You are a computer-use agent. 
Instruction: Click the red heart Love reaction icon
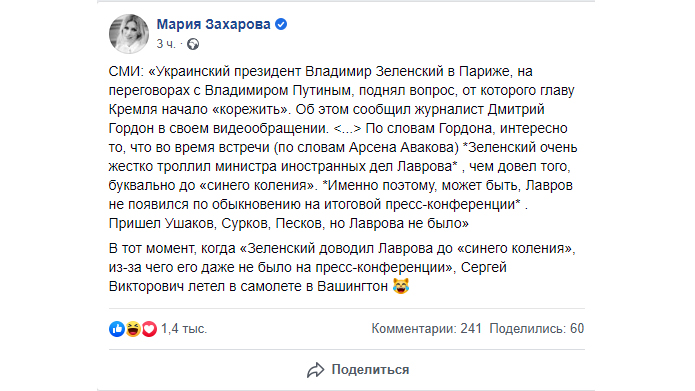click(x=149, y=329)
